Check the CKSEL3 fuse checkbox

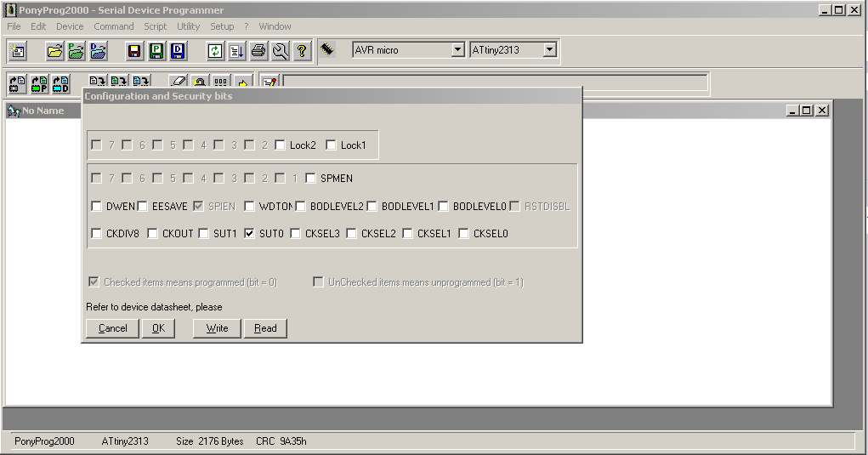pos(296,234)
